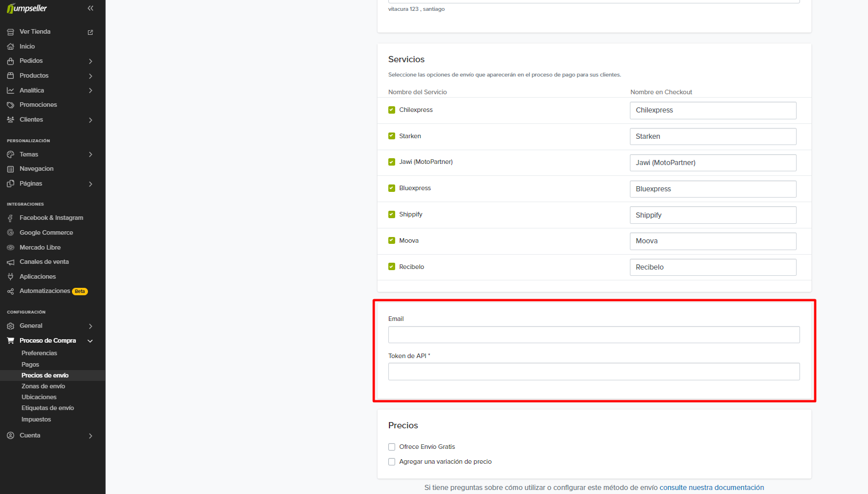Click the Jumpseller logo
868x494 pixels.
(x=27, y=9)
